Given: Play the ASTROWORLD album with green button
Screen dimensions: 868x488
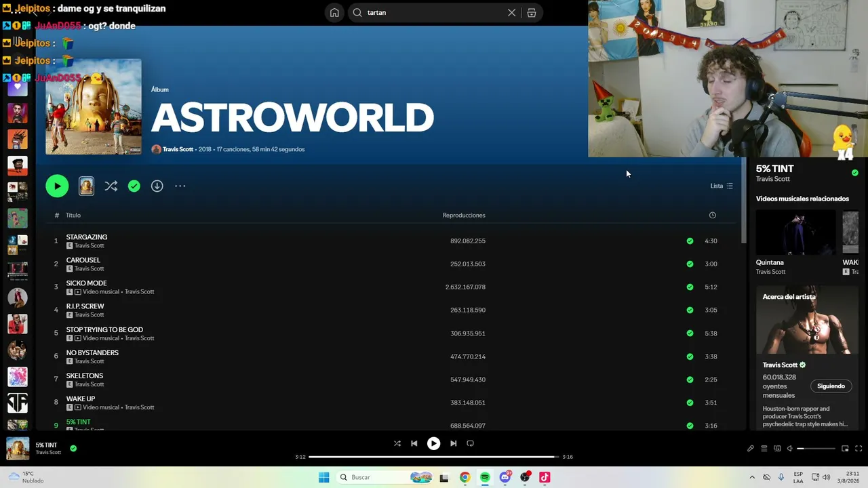Looking at the screenshot, I should pyautogui.click(x=57, y=186).
